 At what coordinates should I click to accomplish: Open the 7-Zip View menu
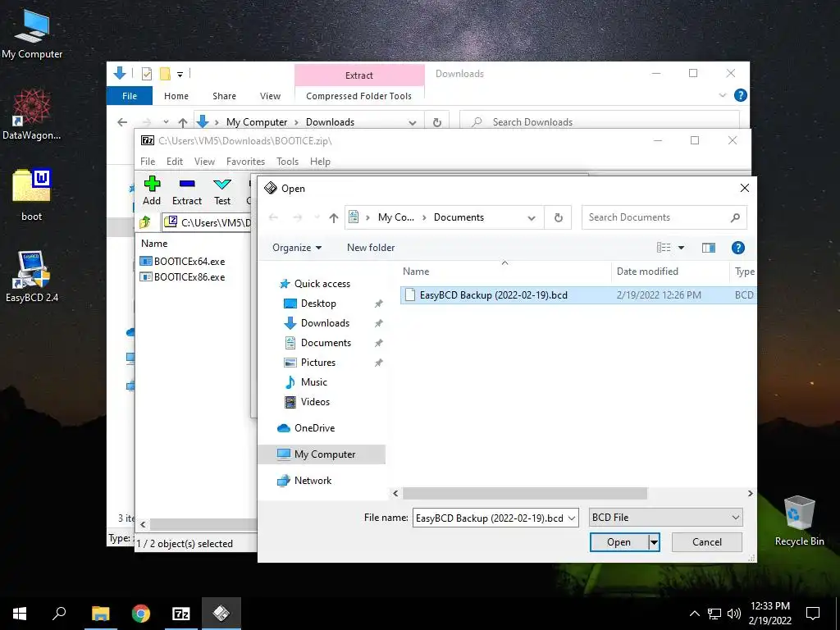pyautogui.click(x=204, y=162)
